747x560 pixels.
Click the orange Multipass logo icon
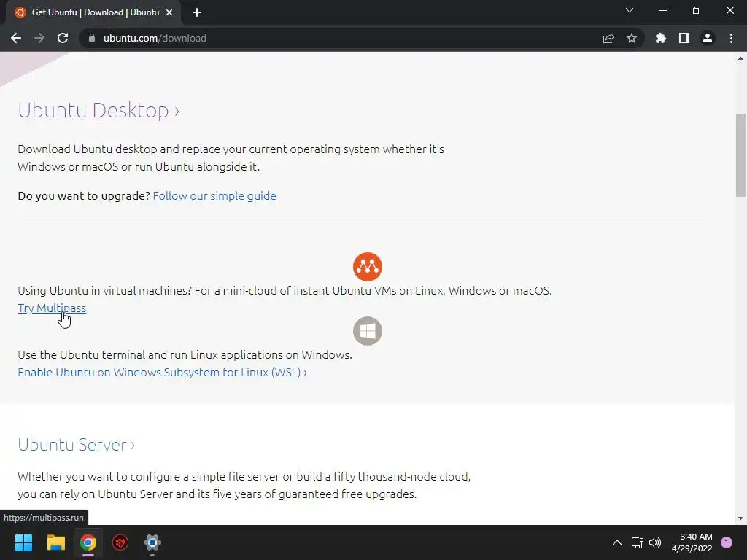tap(368, 267)
